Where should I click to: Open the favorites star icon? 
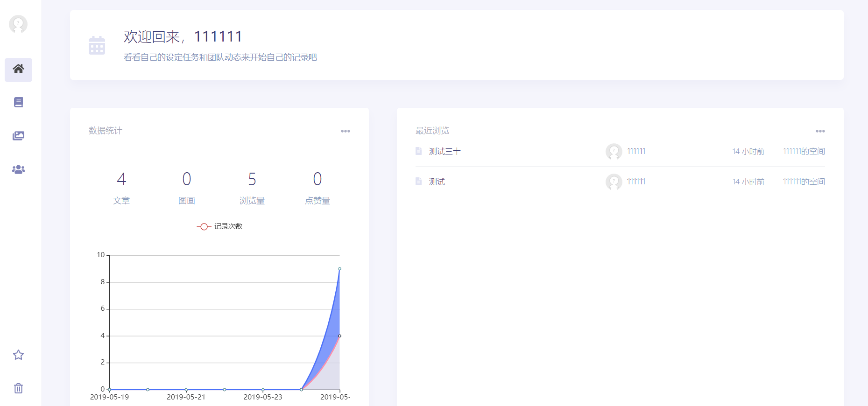(18, 355)
